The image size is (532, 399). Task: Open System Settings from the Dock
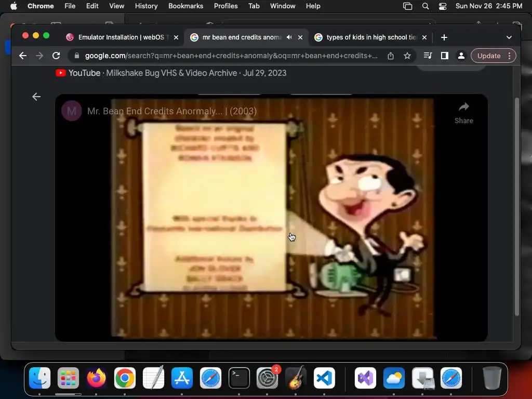click(268, 378)
